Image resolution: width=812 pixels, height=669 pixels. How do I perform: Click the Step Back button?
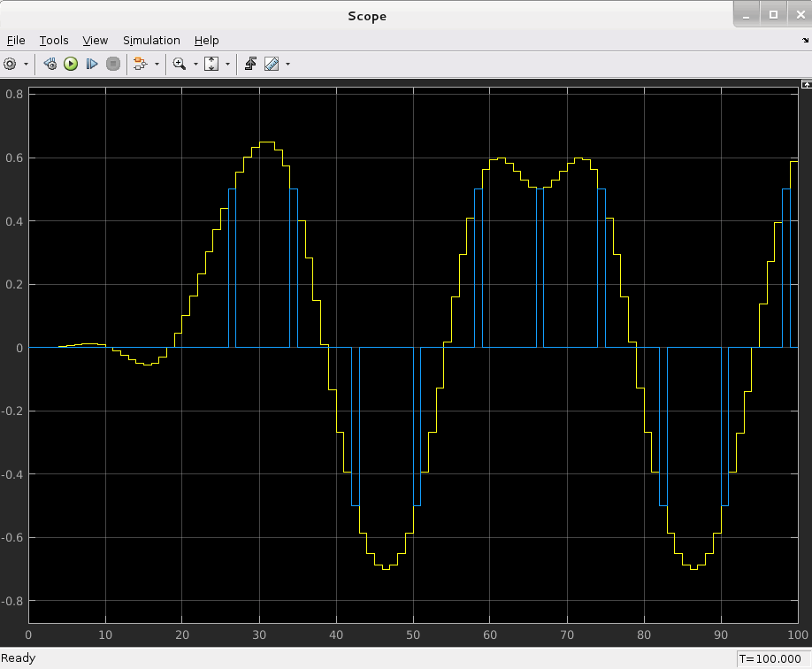pos(50,64)
